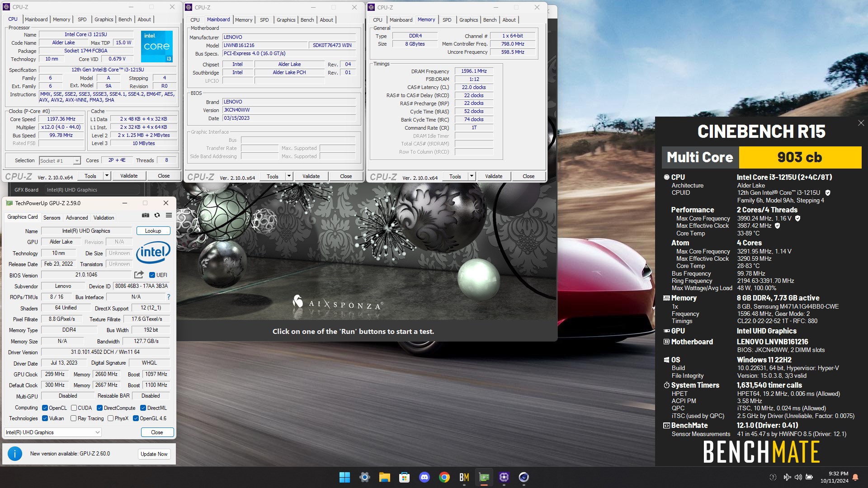The width and height of the screenshot is (868, 488).
Task: Toggle the DirectML checkbox
Action: coord(143,408)
